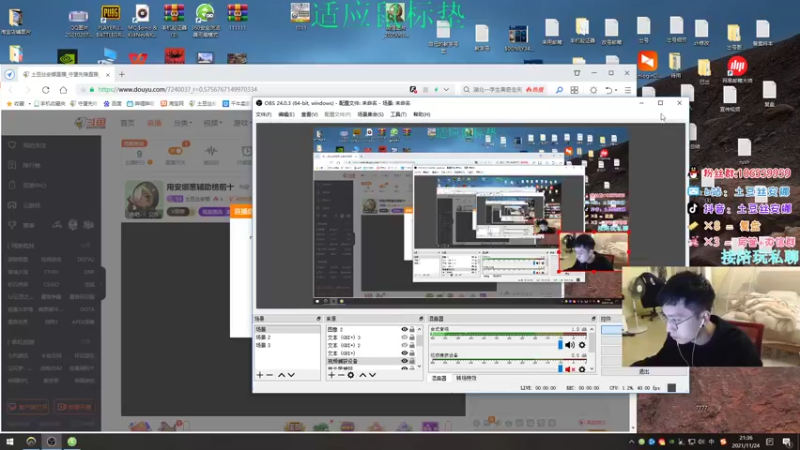This screenshot has height=450, width=800.
Task: Toggle the lock on 图像 2 source
Action: [x=412, y=330]
